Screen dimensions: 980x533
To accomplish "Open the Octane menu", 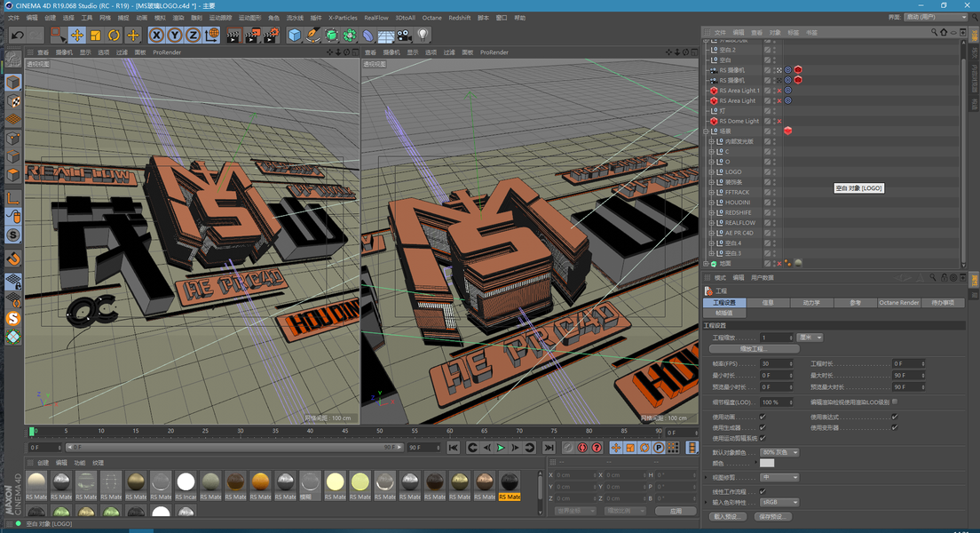I will [431, 18].
